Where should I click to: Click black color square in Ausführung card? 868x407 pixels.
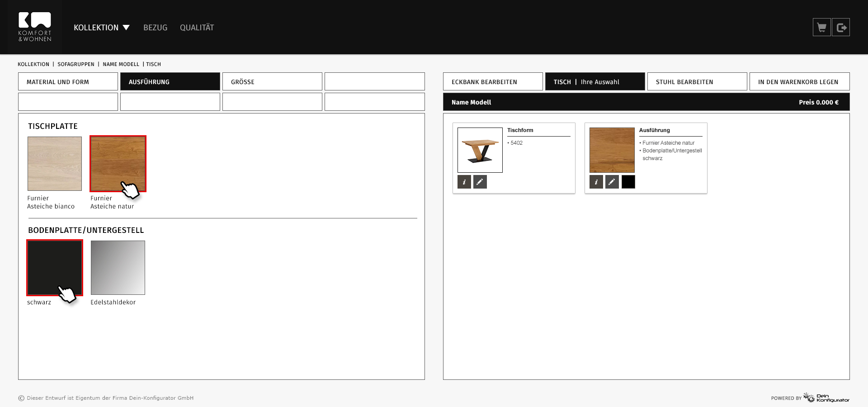(628, 182)
